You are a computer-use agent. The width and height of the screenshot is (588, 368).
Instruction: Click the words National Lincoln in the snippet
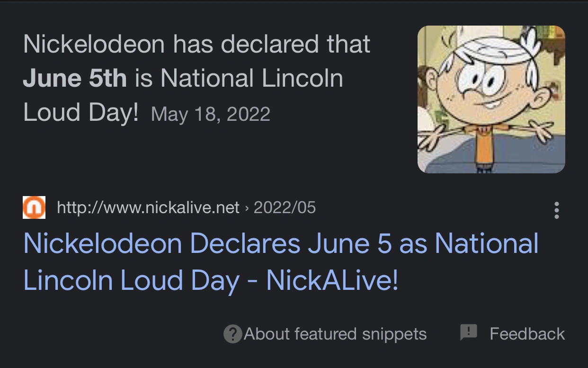point(252,78)
